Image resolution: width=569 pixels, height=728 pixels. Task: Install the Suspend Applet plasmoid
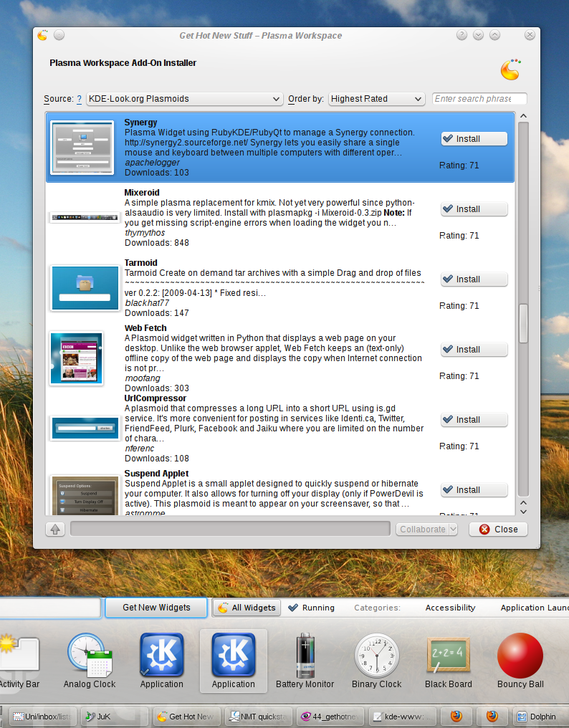[474, 490]
